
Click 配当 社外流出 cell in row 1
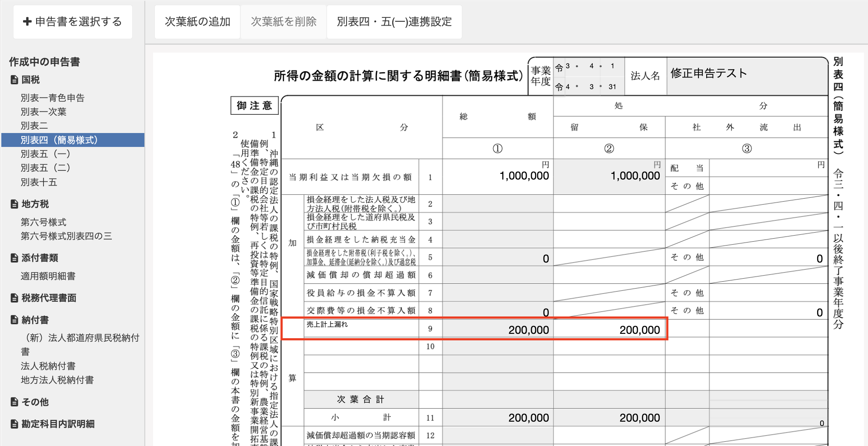tap(768, 168)
